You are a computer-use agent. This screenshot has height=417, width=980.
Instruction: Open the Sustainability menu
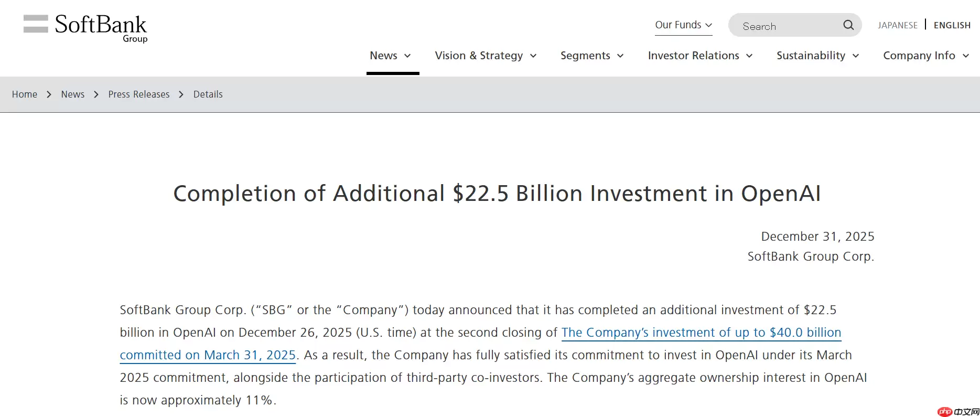pyautogui.click(x=817, y=56)
